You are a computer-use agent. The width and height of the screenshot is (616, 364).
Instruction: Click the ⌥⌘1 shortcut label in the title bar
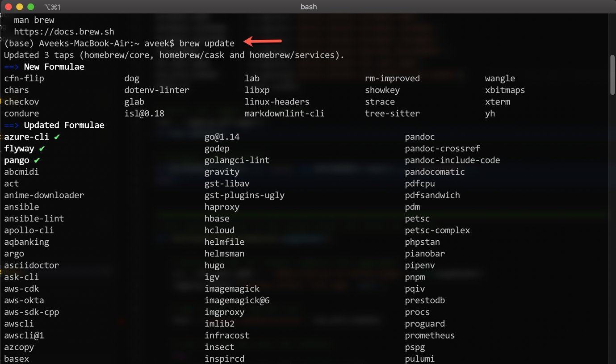(52, 7)
